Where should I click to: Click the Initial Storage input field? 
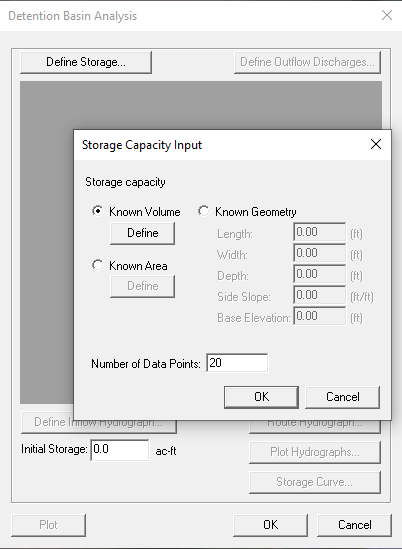click(x=120, y=450)
